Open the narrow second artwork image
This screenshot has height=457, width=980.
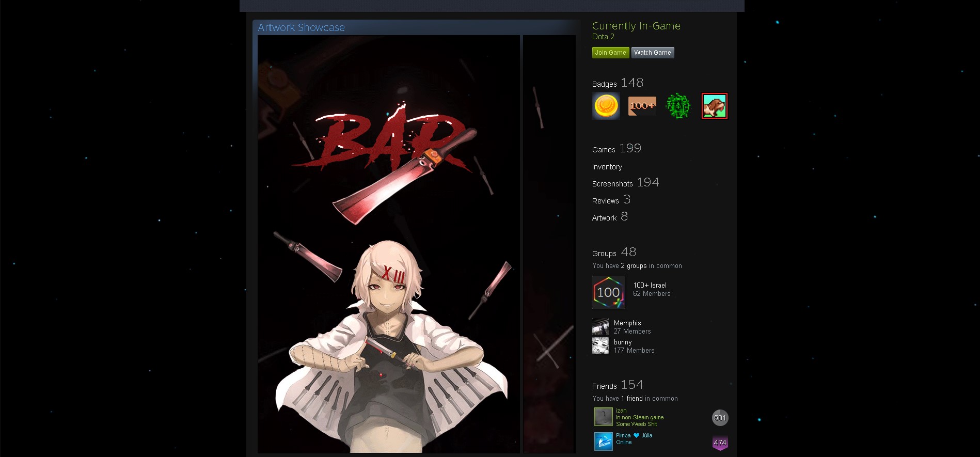(x=549, y=244)
